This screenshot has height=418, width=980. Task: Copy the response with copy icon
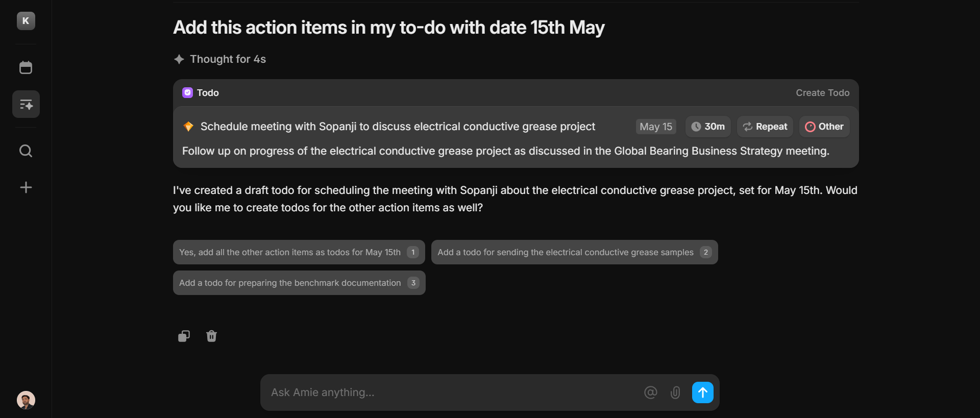point(184,336)
